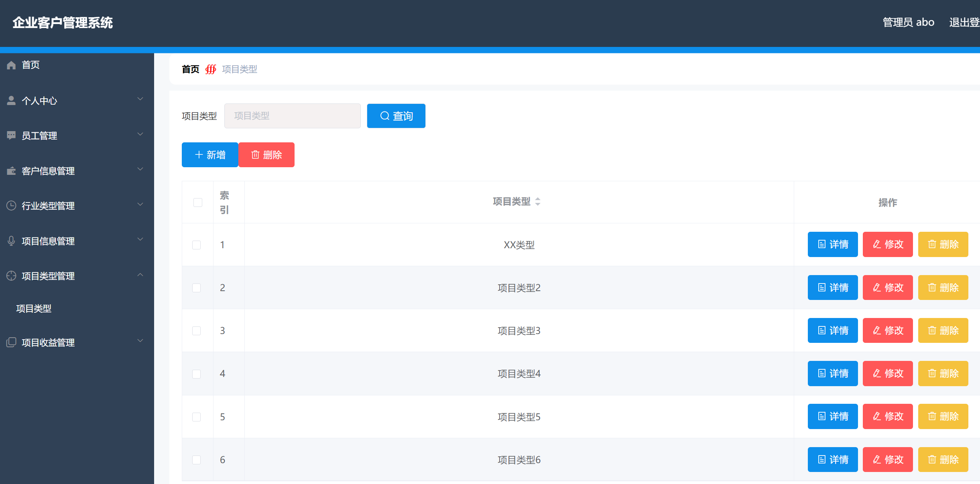Select the checkbox for 项目类型3 row
The height and width of the screenshot is (484, 980).
click(196, 331)
